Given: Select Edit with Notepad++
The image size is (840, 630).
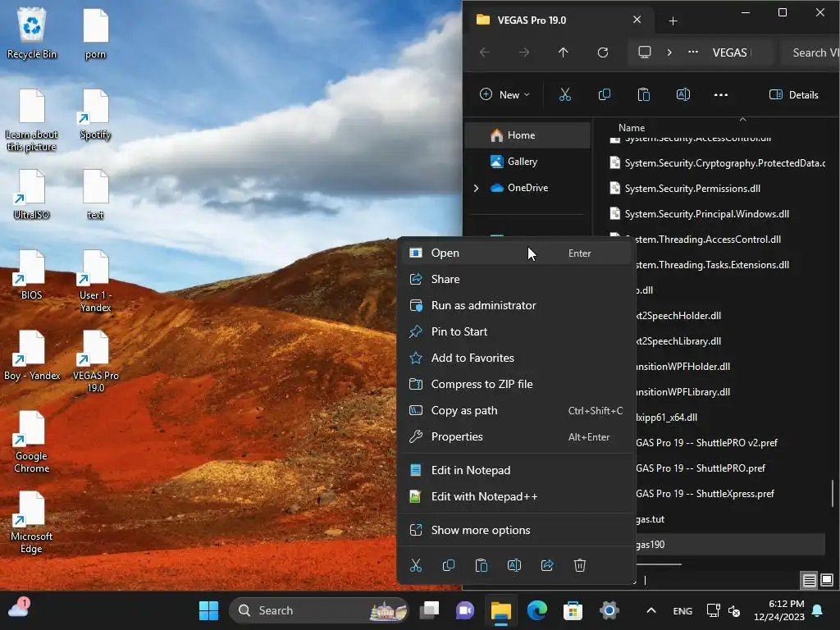Looking at the screenshot, I should pyautogui.click(x=517, y=496).
